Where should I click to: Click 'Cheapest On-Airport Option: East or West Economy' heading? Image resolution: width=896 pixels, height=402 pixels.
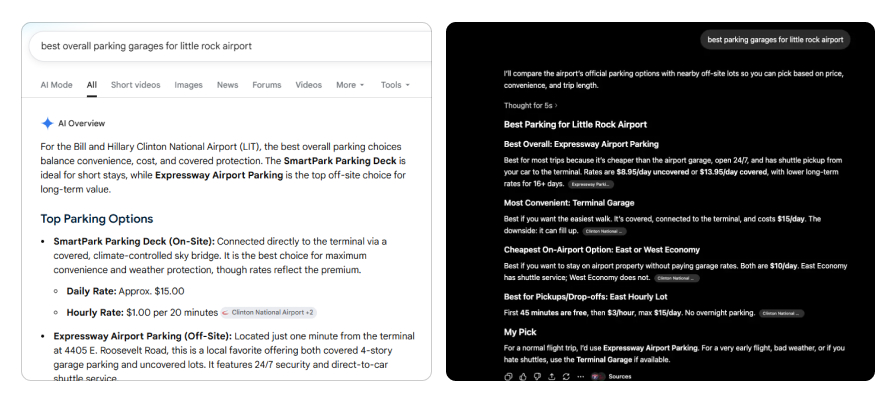pos(602,250)
